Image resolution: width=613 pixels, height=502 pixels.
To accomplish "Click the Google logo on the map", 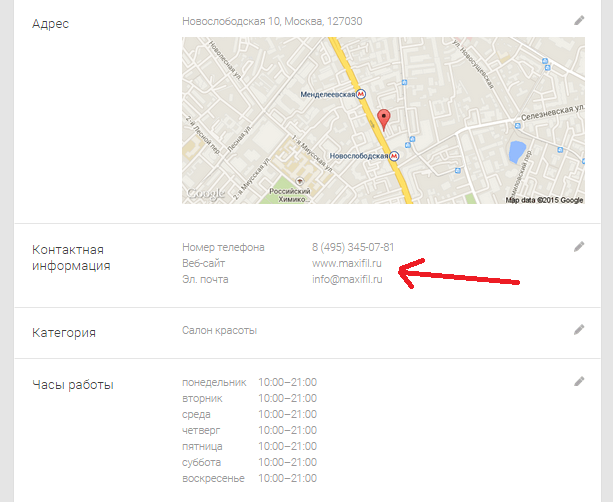I will (x=206, y=194).
